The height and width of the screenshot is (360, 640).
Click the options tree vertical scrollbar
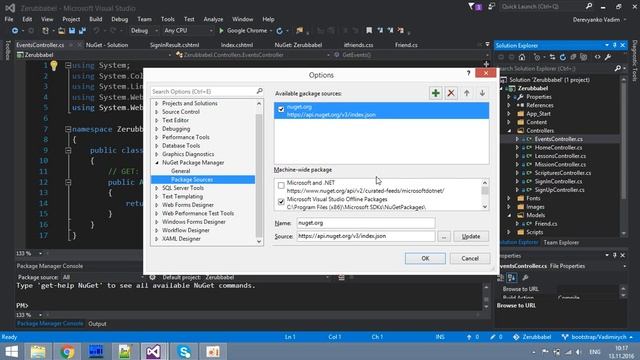259,172
